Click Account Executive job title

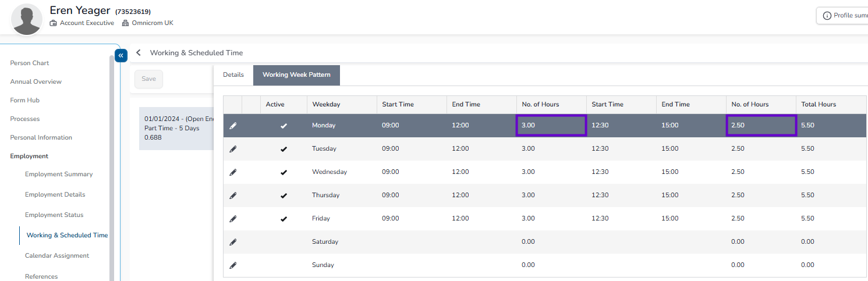point(87,23)
